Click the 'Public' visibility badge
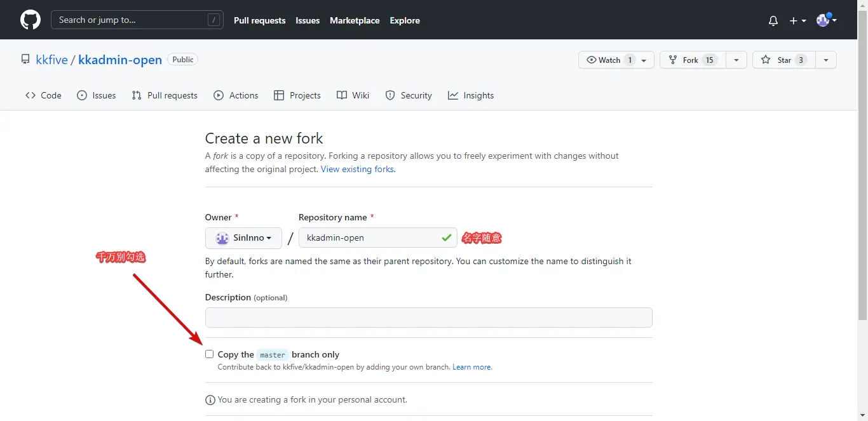 (x=183, y=60)
